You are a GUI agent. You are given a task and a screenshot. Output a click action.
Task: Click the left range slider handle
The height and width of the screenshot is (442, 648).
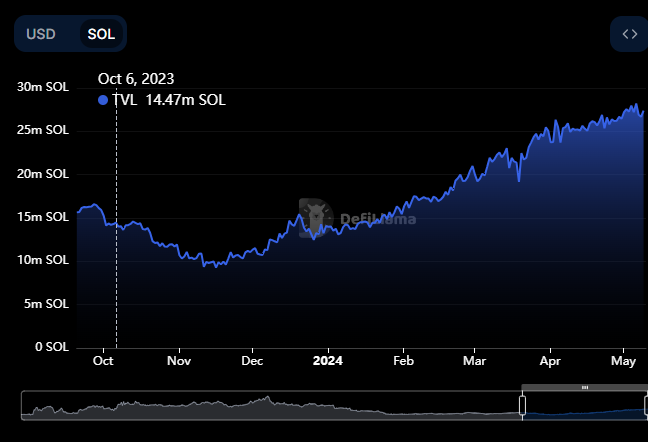click(x=522, y=405)
